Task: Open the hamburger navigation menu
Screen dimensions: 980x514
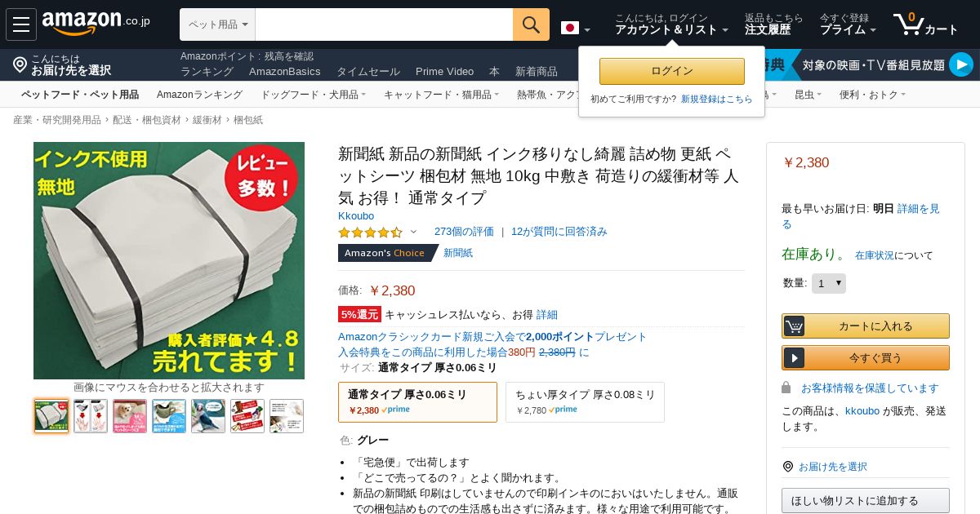Action: pyautogui.click(x=21, y=24)
